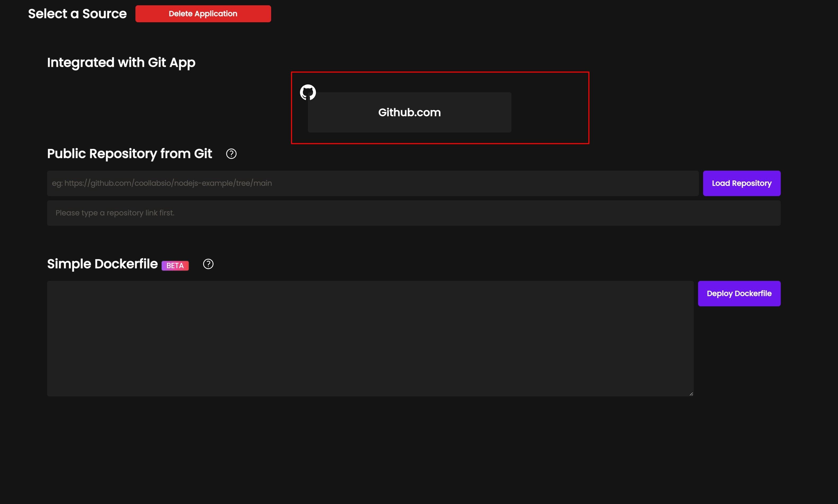Select the octocat logo above Github.com
This screenshot has width=838, height=504.
(x=308, y=92)
